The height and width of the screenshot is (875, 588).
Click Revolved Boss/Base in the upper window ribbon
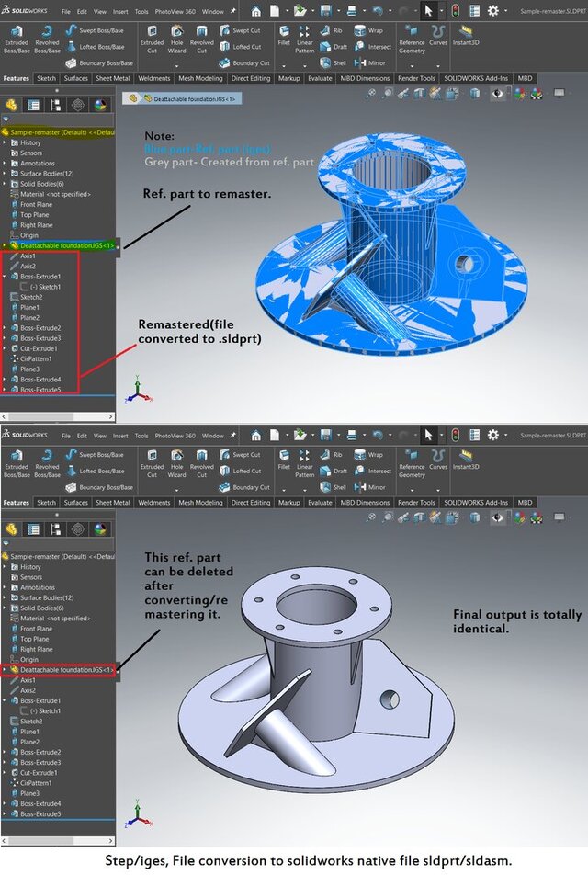coord(47,39)
